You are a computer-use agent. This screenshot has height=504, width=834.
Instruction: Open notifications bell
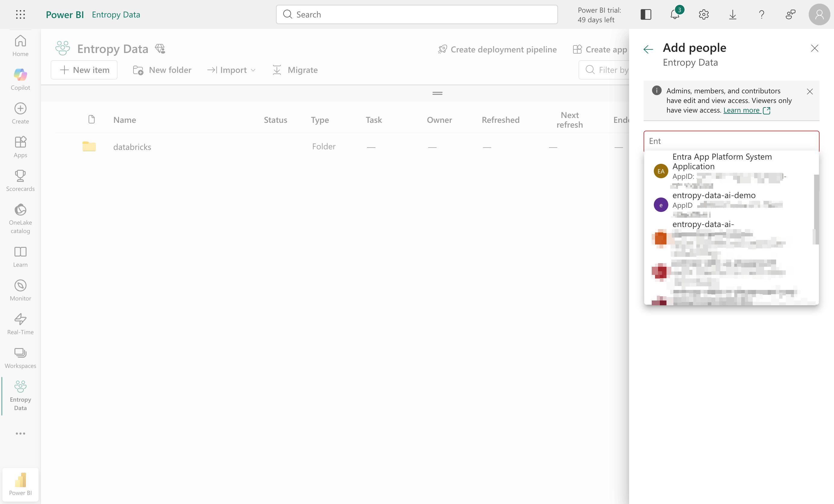pyautogui.click(x=675, y=14)
